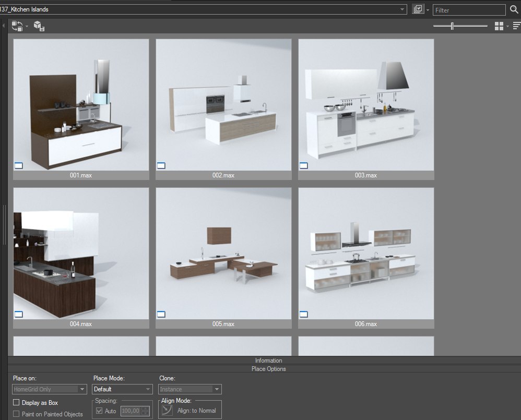Image resolution: width=521 pixels, height=420 pixels.
Task: Collapse the left panel arrow
Action: coord(3,26)
